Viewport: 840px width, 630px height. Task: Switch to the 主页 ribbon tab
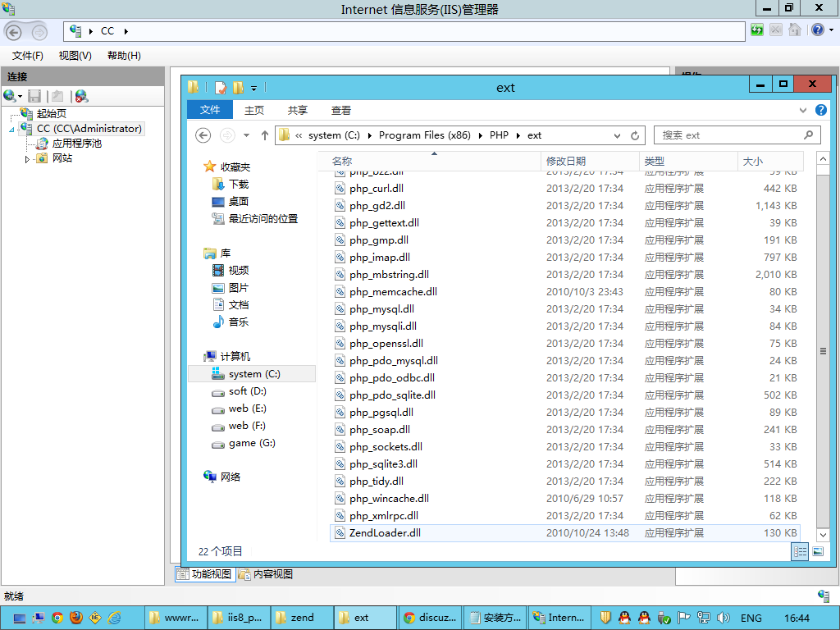[254, 111]
